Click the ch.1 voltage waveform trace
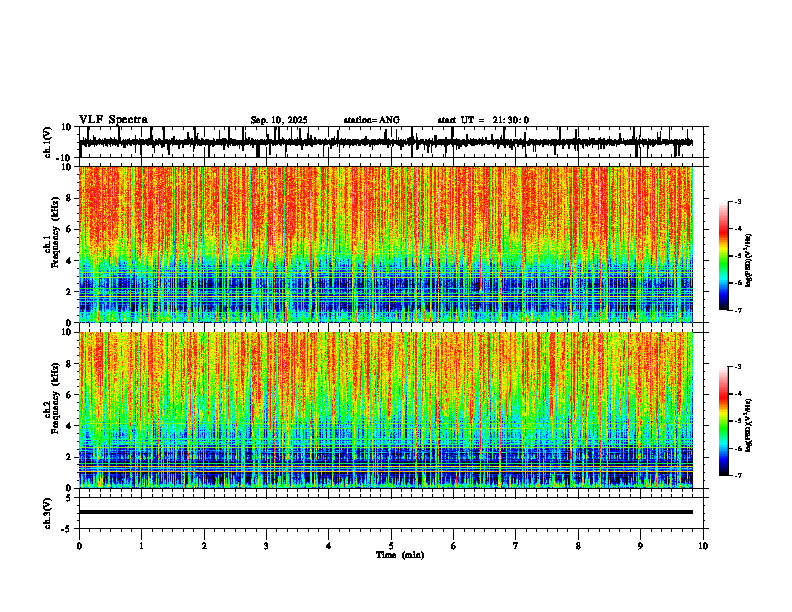The image size is (792, 612). click(x=385, y=142)
